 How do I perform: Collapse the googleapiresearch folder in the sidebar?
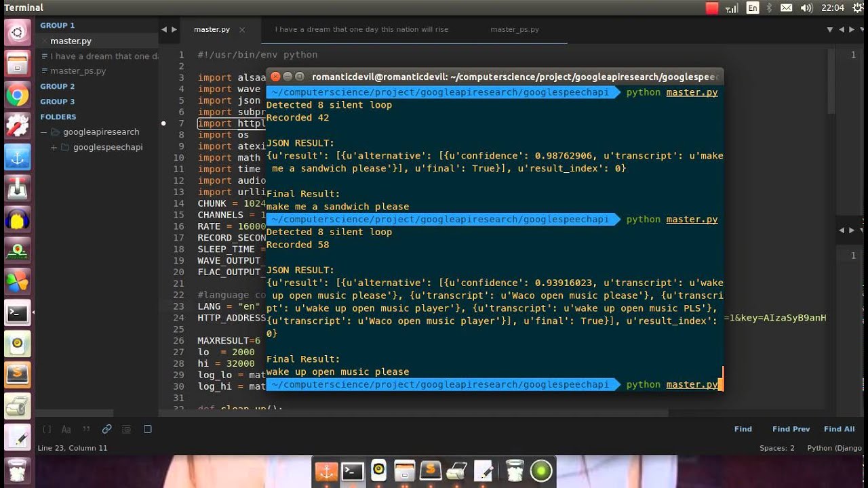tap(44, 132)
